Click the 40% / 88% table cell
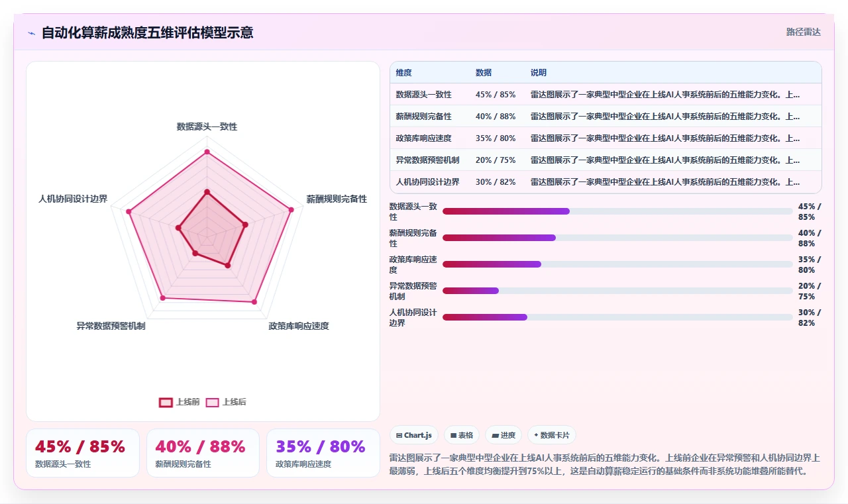Viewport: 848px width, 504px height. click(496, 117)
